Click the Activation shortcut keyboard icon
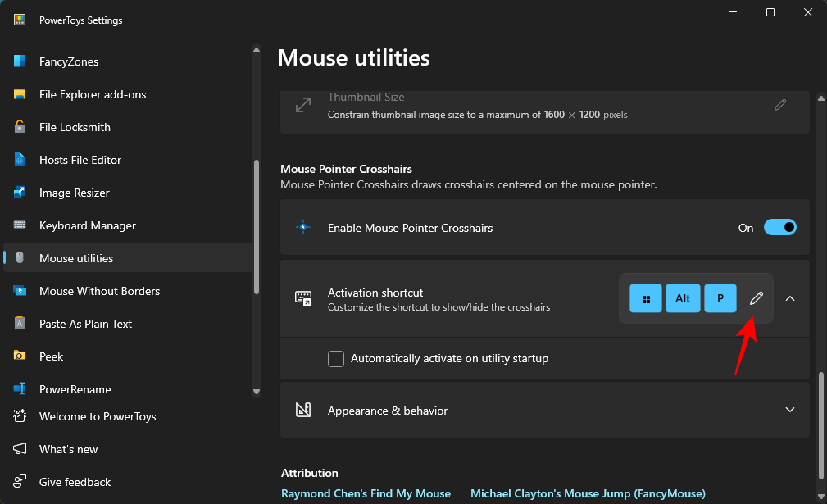Viewport: 827px width, 504px height. click(303, 298)
